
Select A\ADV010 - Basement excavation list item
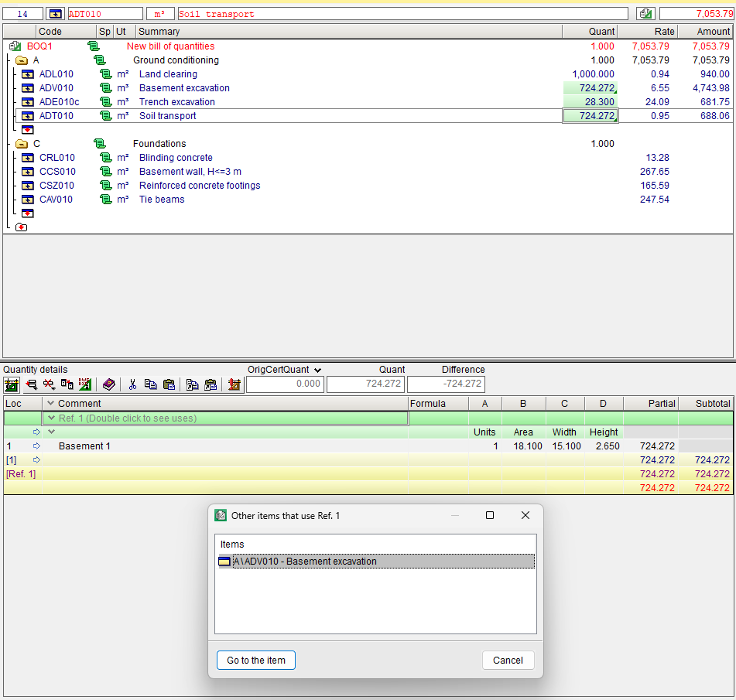(x=376, y=561)
